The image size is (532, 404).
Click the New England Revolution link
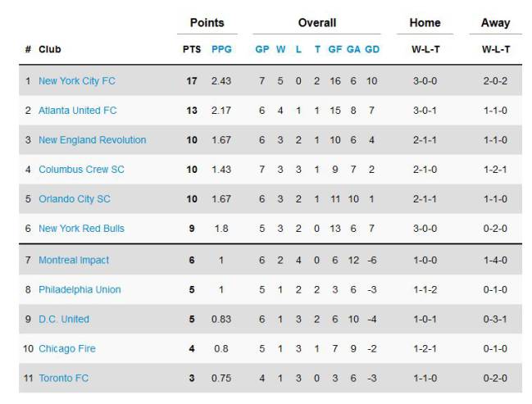point(93,140)
